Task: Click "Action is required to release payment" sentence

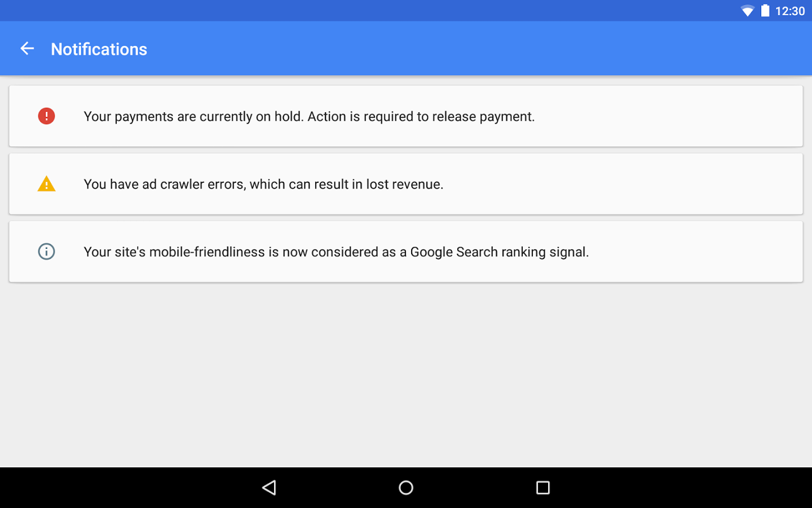Action: tap(421, 117)
